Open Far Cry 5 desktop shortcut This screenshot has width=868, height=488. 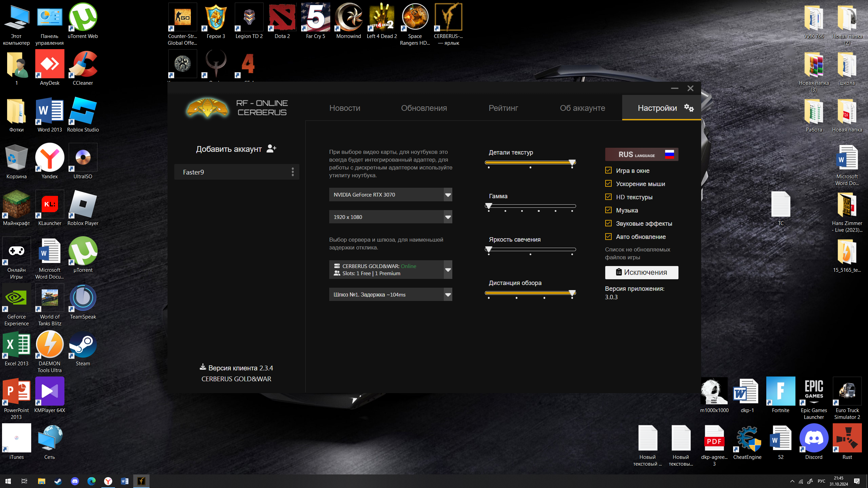coord(315,21)
